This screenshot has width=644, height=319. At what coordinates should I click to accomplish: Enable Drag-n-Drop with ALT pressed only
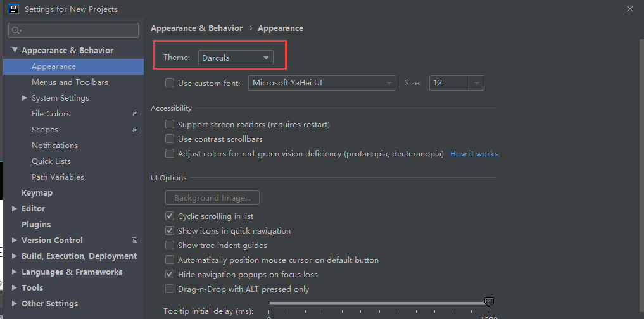[x=170, y=289]
